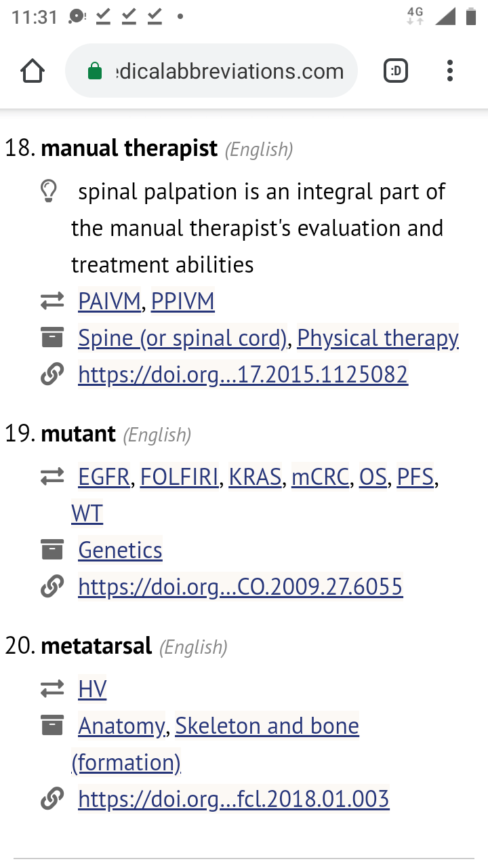Open the Physical therapy category link

[x=378, y=338]
